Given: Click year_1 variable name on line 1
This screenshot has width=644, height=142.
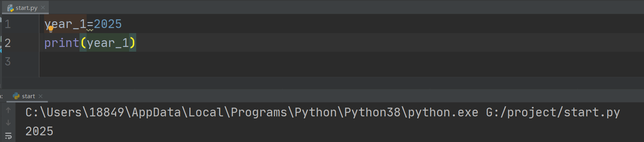Looking at the screenshot, I should pos(65,24).
